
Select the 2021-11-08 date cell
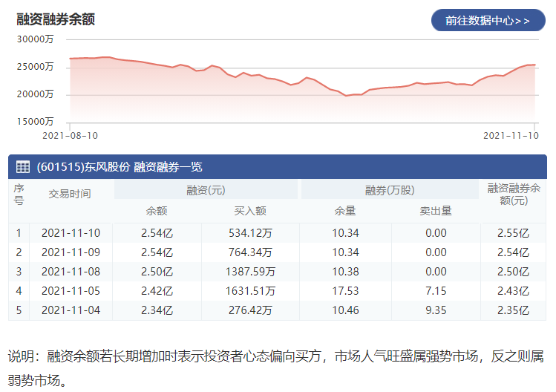[71, 272]
